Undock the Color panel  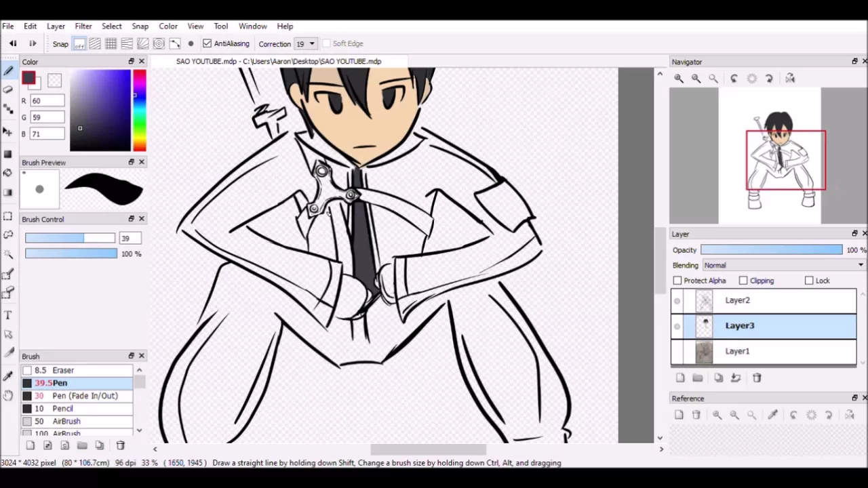coord(131,61)
